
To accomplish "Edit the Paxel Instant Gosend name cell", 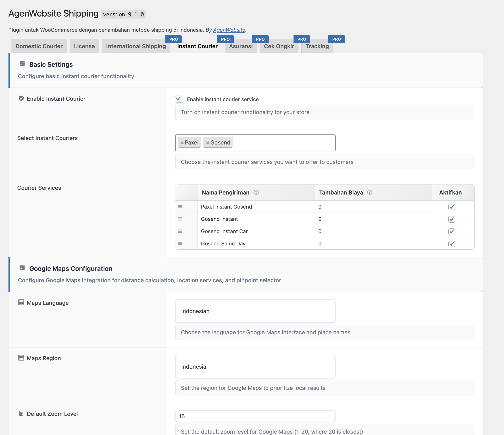I will pyautogui.click(x=256, y=207).
